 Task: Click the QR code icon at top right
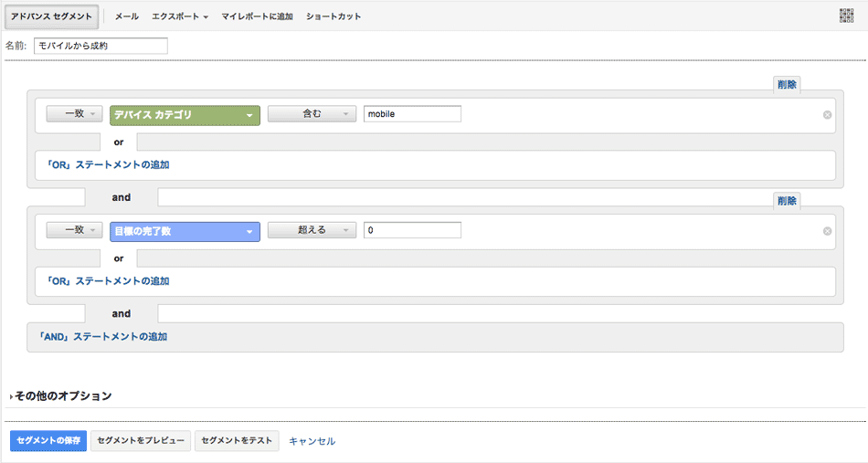tap(846, 16)
